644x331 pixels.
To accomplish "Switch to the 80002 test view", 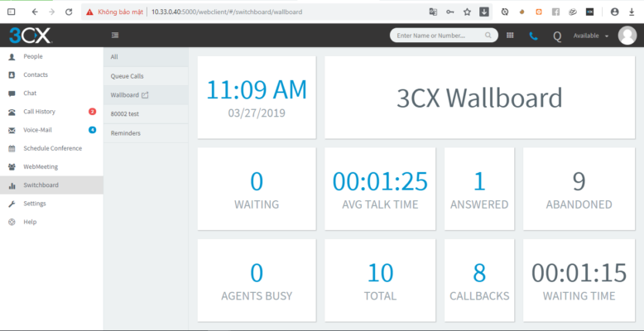I will pos(124,113).
